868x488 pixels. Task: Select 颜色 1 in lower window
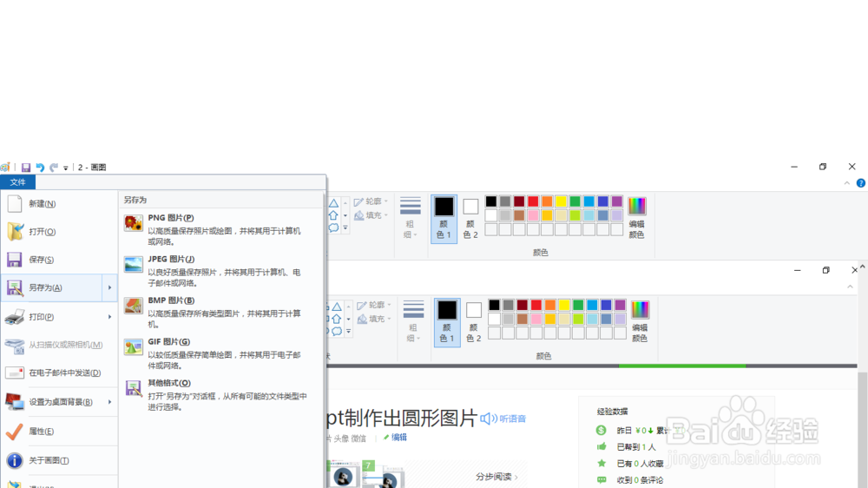coord(447,322)
